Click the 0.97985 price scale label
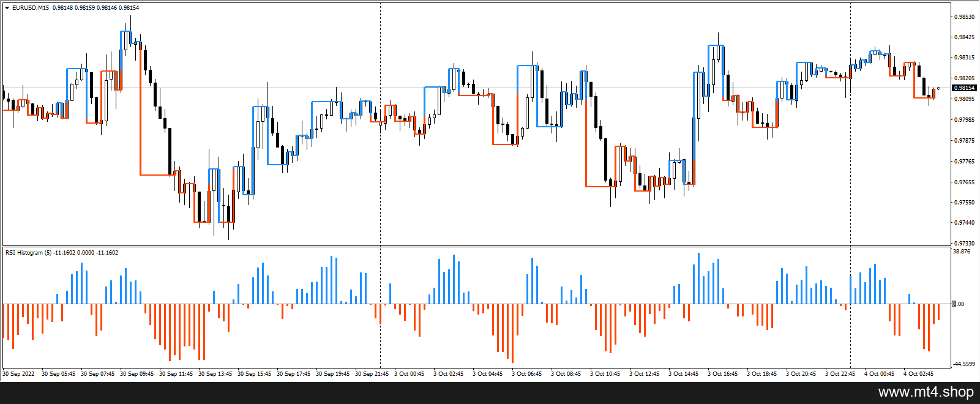The height and width of the screenshot is (404, 980). [x=965, y=120]
